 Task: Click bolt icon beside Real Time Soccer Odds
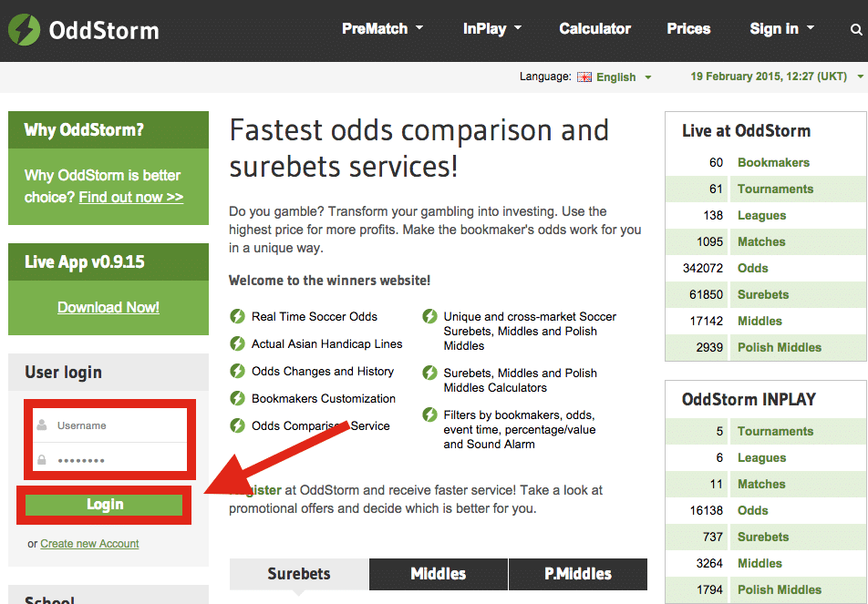click(x=237, y=317)
